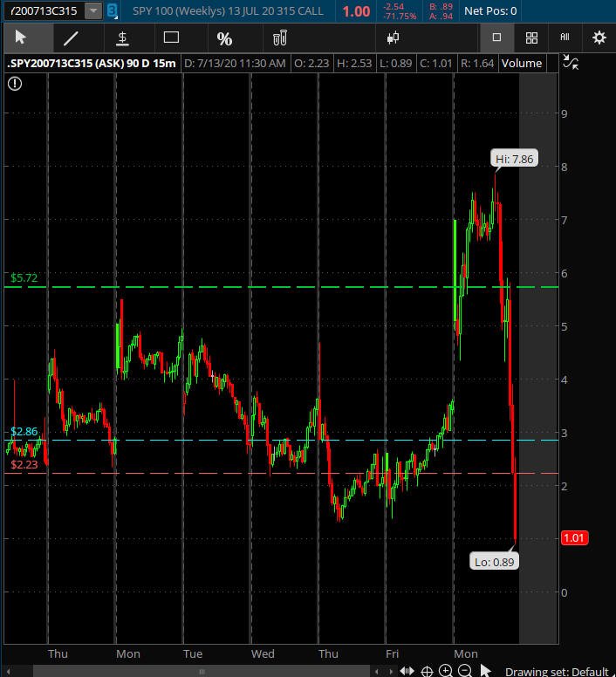Toggle the Volume subgraph label

point(522,63)
